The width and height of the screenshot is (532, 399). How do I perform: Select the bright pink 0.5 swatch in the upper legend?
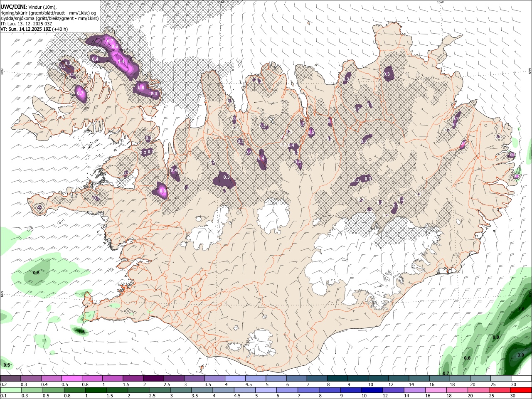(71, 379)
